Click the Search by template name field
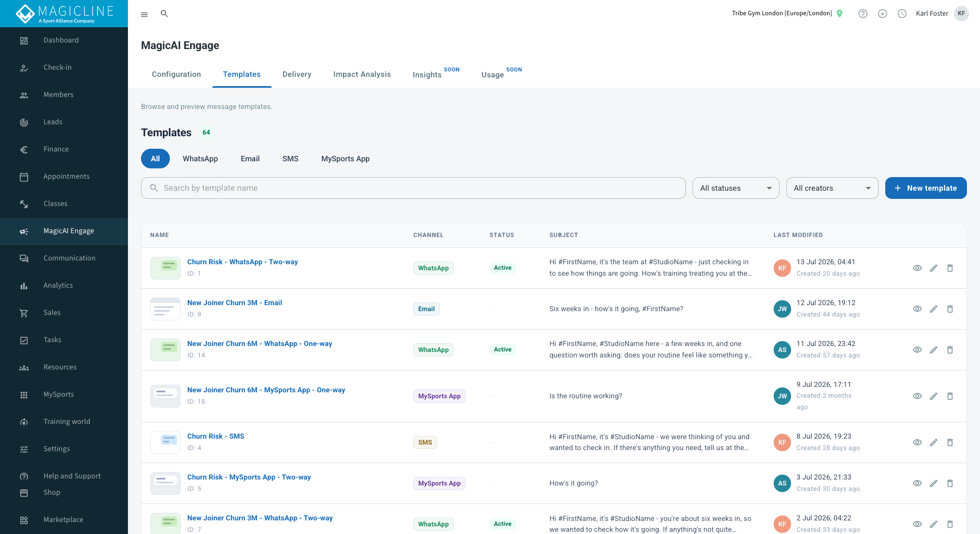The height and width of the screenshot is (534, 980). pos(413,188)
